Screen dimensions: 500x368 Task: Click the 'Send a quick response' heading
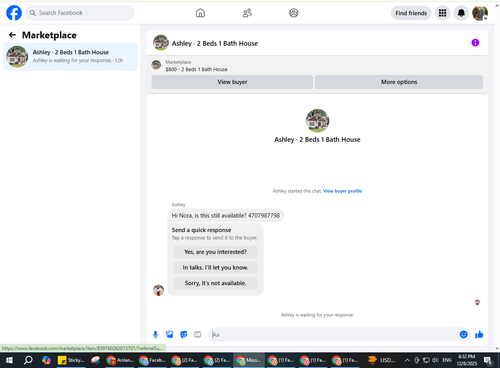[201, 230]
